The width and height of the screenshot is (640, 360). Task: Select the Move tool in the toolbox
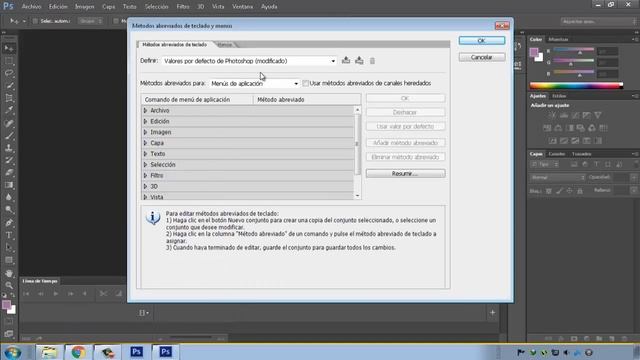[9, 49]
